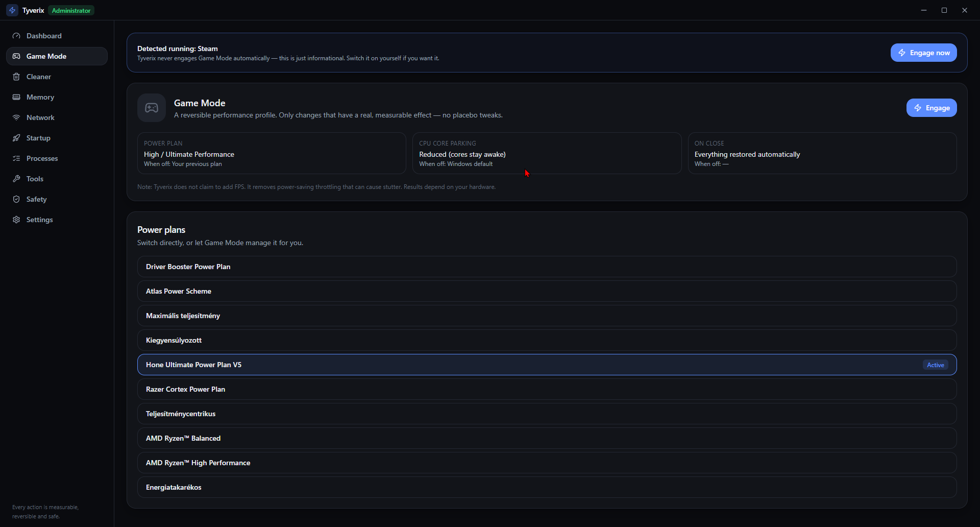This screenshot has height=527, width=980.
Task: Select the Energiatakarékos power plan
Action: click(547, 487)
